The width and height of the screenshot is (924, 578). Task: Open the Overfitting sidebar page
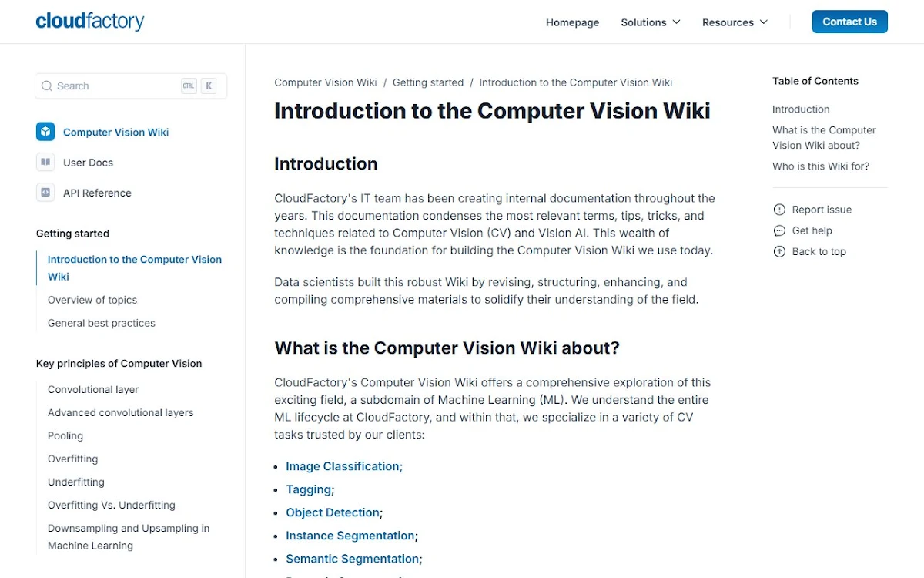[x=73, y=459]
